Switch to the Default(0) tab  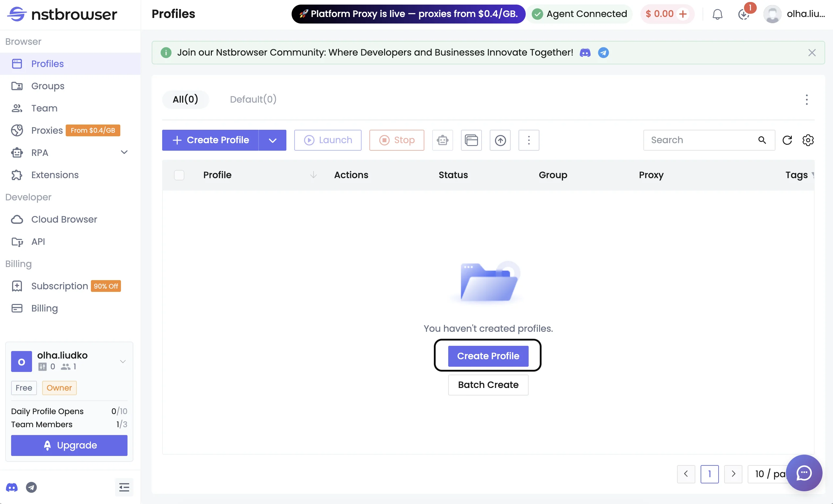pos(253,99)
